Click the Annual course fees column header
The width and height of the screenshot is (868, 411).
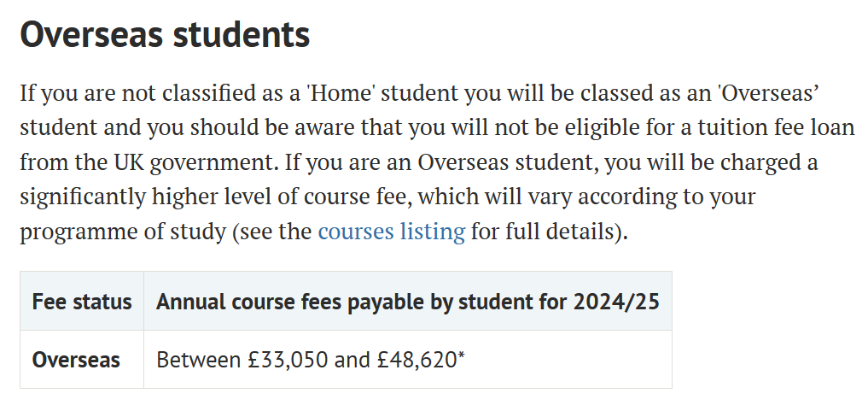[408, 302]
